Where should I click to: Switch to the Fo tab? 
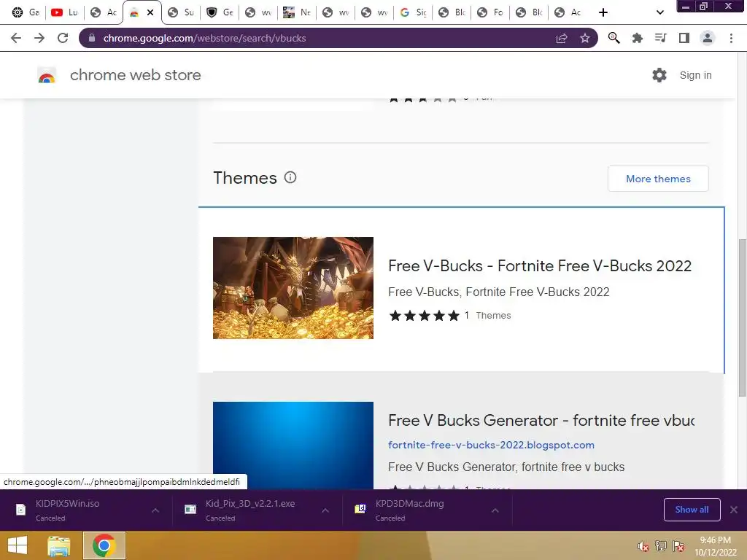click(x=491, y=12)
